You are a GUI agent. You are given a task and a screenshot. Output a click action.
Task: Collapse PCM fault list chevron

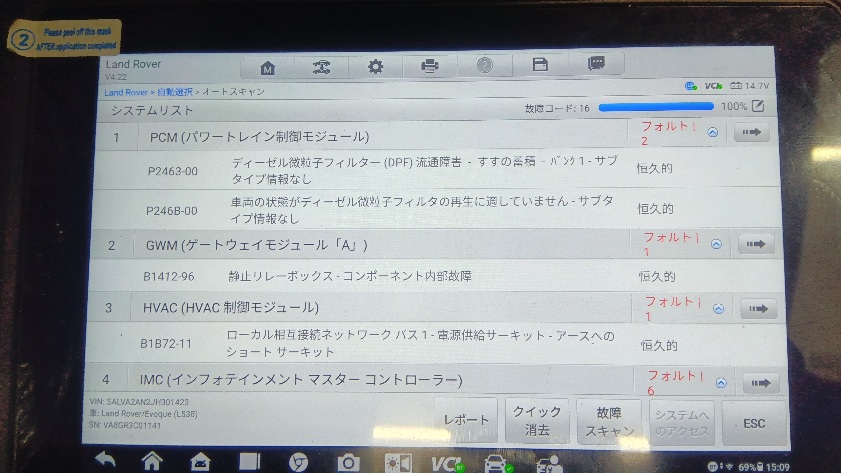[713, 132]
